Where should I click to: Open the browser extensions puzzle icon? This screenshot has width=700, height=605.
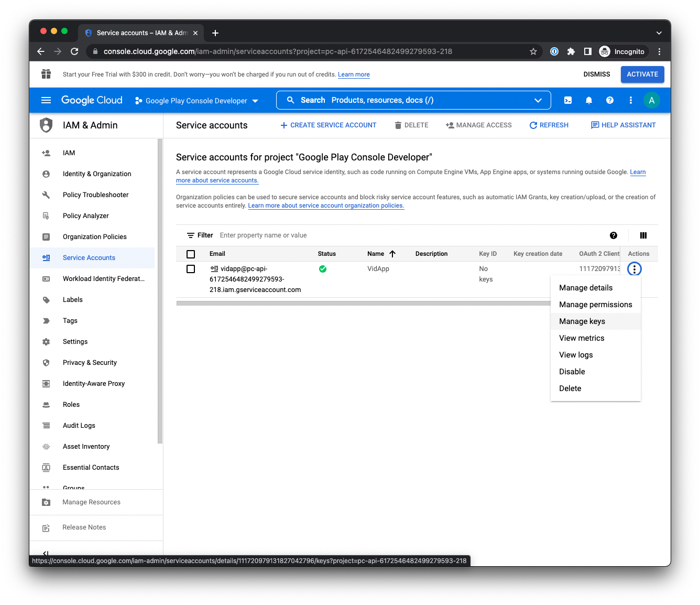[x=571, y=51]
